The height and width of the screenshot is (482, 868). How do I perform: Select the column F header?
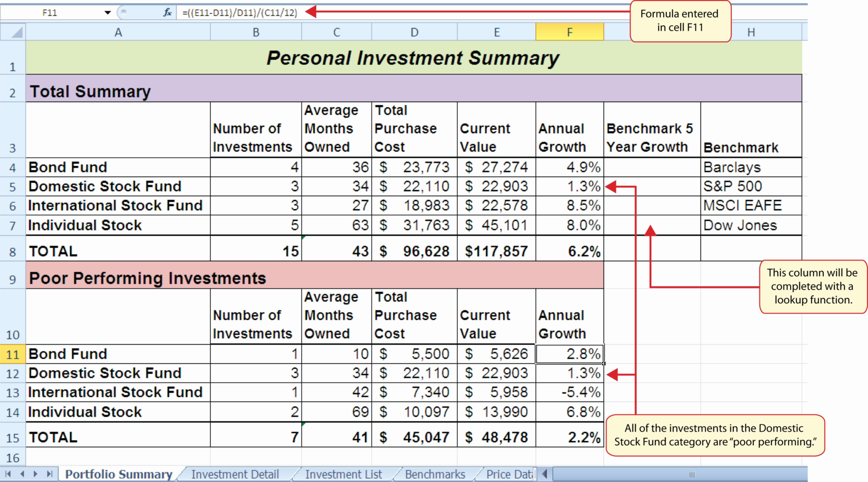[x=569, y=31]
